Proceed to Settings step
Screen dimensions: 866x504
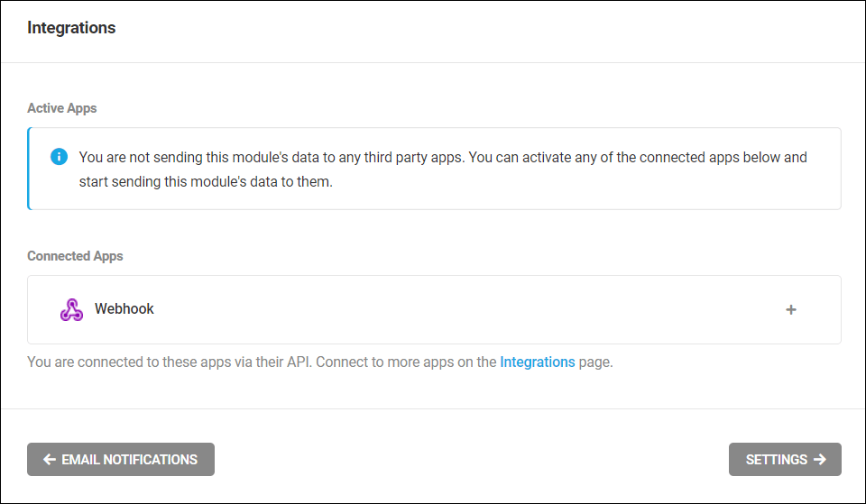pos(785,459)
